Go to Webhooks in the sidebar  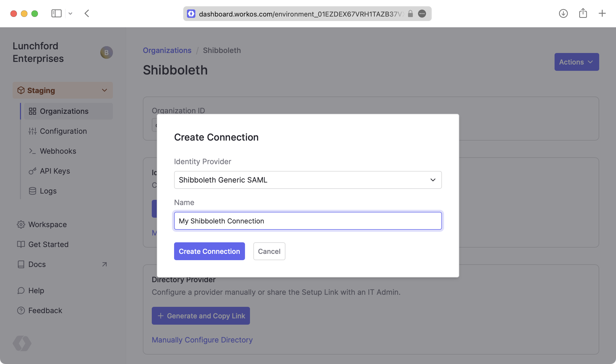58,151
